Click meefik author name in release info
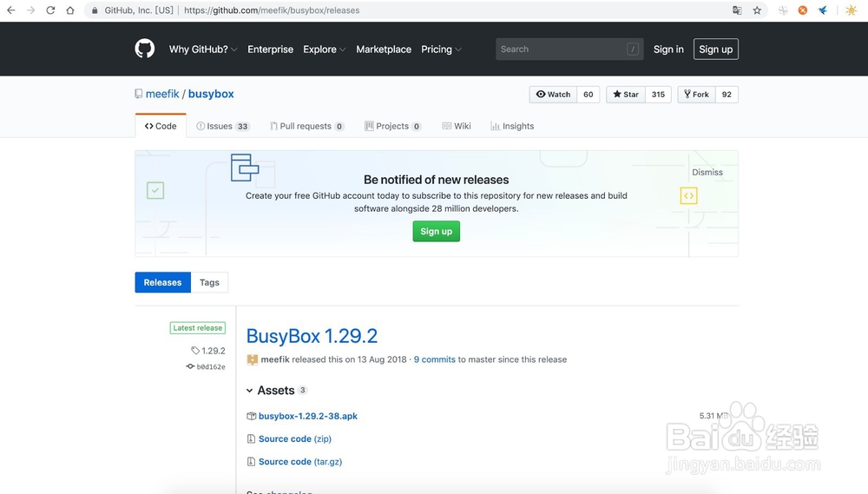The image size is (868, 494). pyautogui.click(x=275, y=359)
